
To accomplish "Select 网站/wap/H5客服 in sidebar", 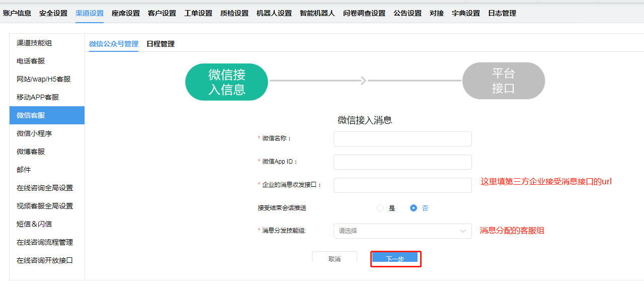I will (x=47, y=79).
